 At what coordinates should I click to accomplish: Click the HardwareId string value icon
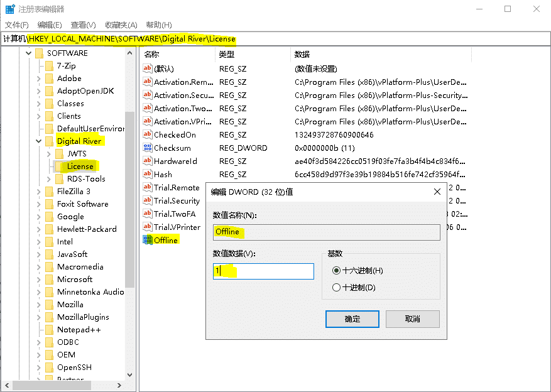[x=148, y=161]
